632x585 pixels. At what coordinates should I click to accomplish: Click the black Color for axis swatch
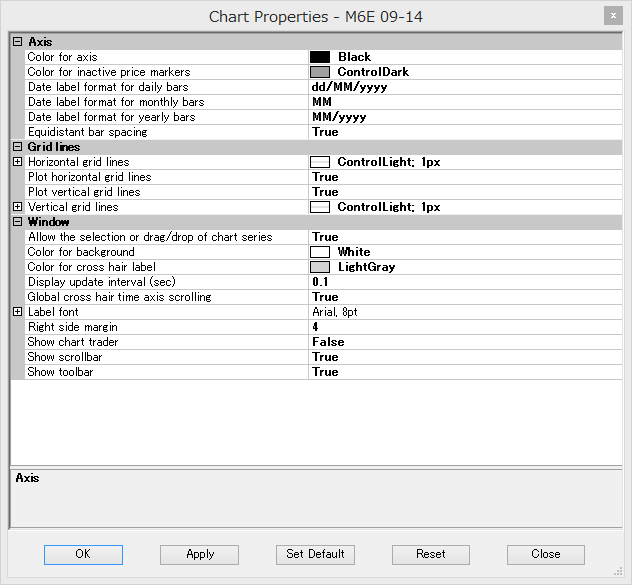tap(320, 57)
